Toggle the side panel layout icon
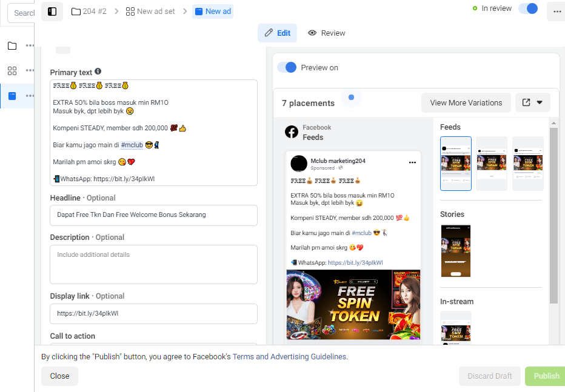565x392 pixels. point(52,12)
